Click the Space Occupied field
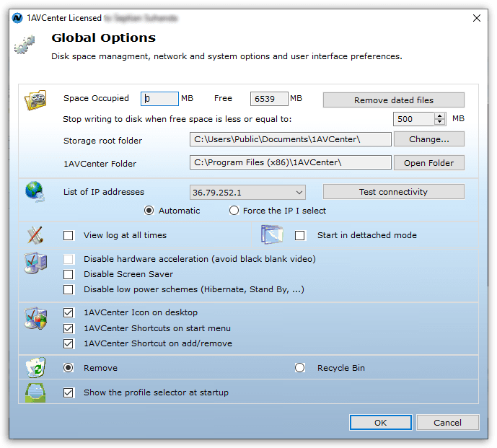This screenshot has height=448, width=497. tap(159, 99)
